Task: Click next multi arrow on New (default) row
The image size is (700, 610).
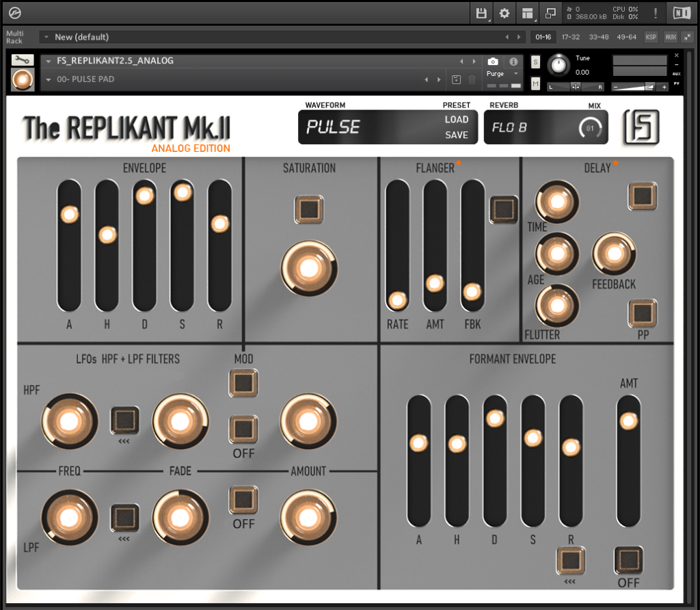Action: tap(518, 37)
